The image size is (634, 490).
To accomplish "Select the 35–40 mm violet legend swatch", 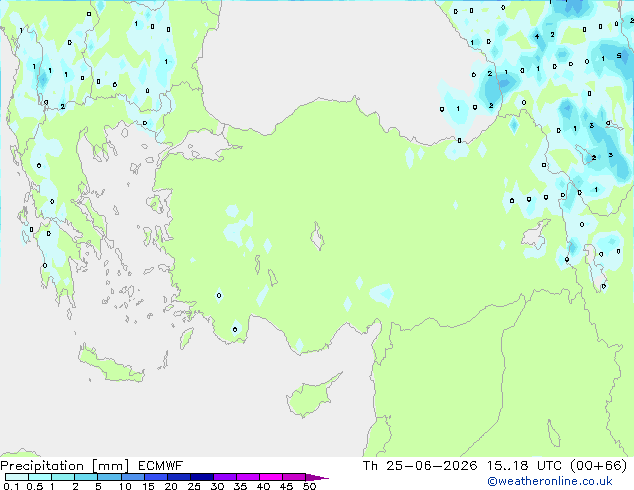I will pyautogui.click(x=247, y=477).
